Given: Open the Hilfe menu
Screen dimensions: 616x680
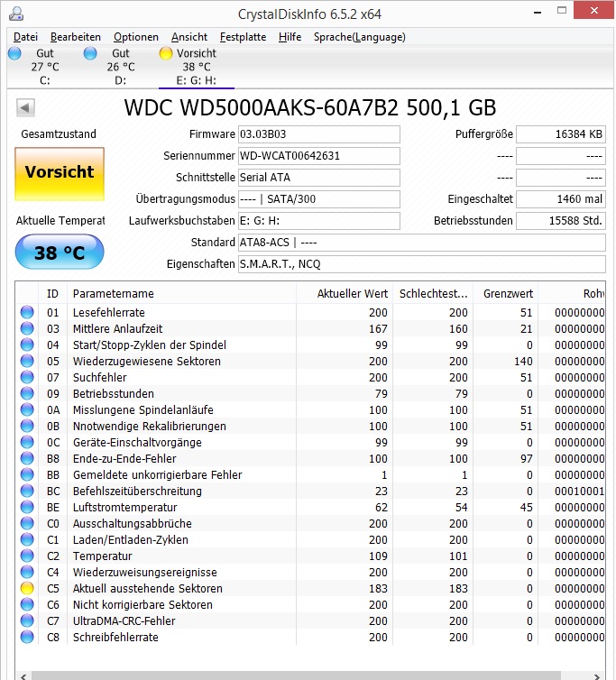Looking at the screenshot, I should click(x=290, y=37).
